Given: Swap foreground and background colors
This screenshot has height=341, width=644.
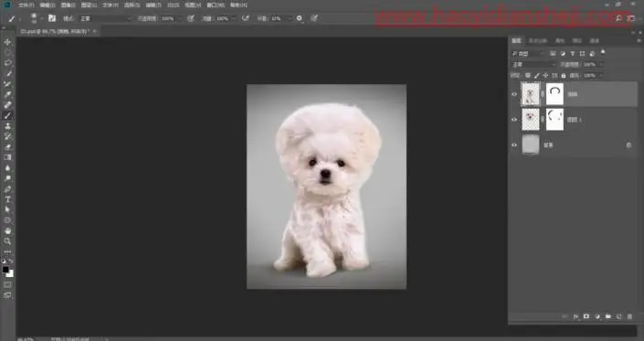Looking at the screenshot, I should pyautogui.click(x=11, y=261).
